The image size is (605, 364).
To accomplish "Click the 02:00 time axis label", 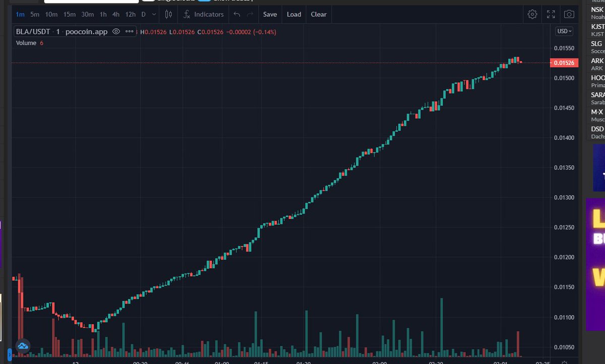I will click(x=380, y=362).
